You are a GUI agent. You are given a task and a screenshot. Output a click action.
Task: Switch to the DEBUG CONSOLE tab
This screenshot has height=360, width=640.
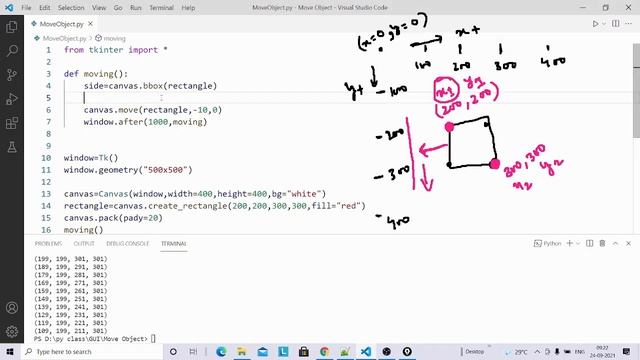coord(127,243)
